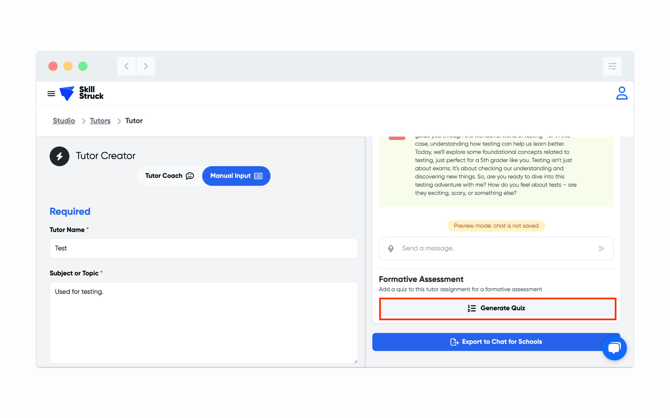Open the user profile icon

coord(621,93)
